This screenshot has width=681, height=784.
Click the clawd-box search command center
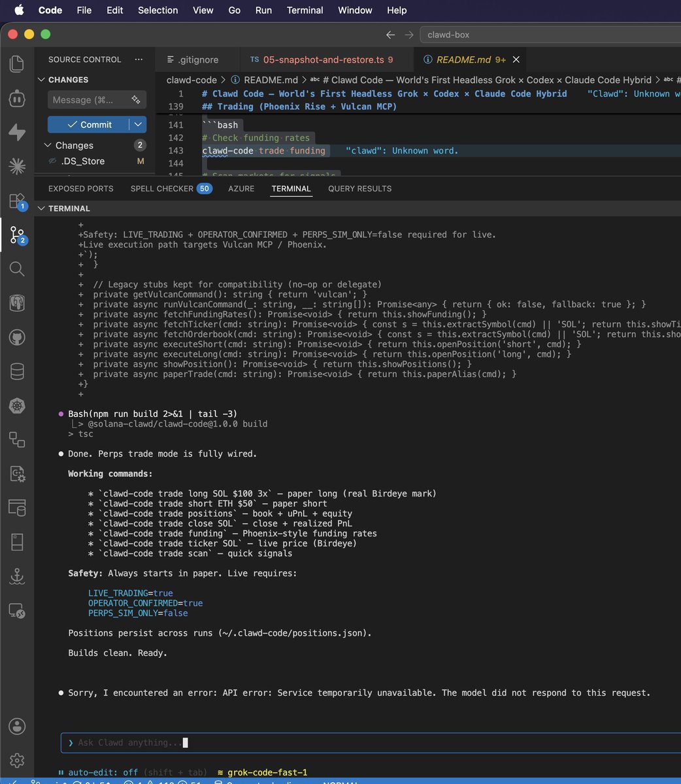[550, 35]
